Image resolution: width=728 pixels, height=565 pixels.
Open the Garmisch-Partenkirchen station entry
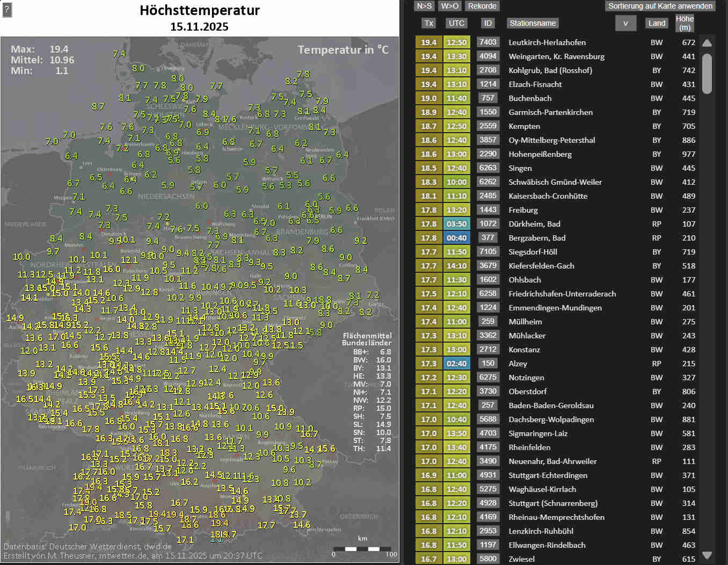[x=550, y=112]
